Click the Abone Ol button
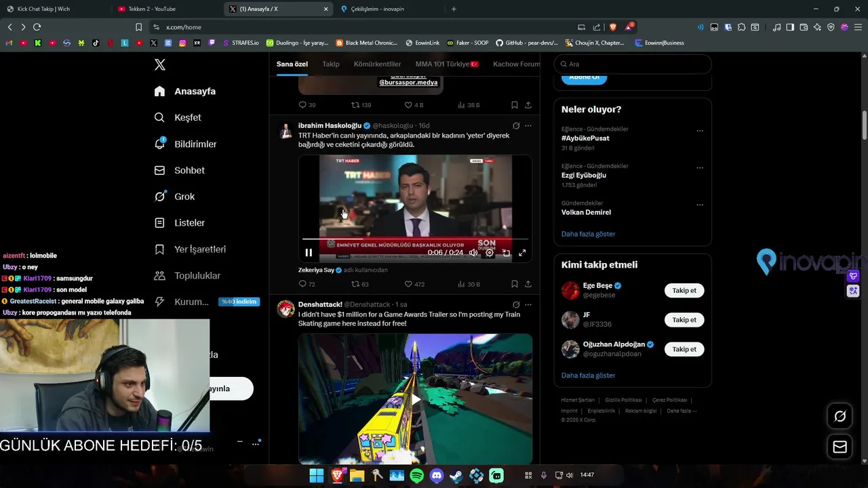Screen dimensions: 868x488 click(584, 77)
